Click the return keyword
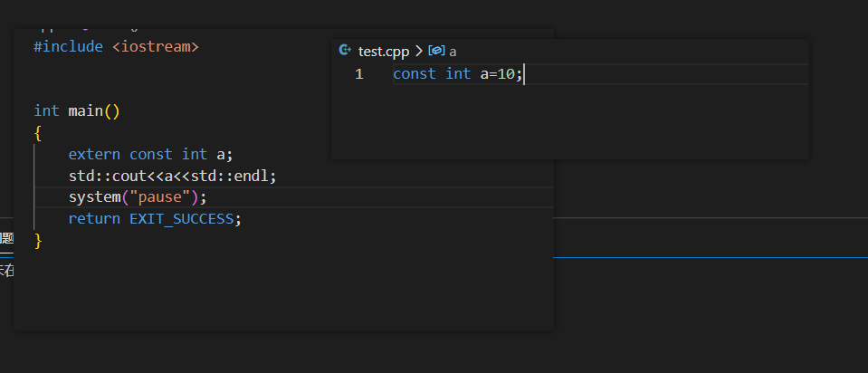The width and height of the screenshot is (868, 373). (94, 218)
